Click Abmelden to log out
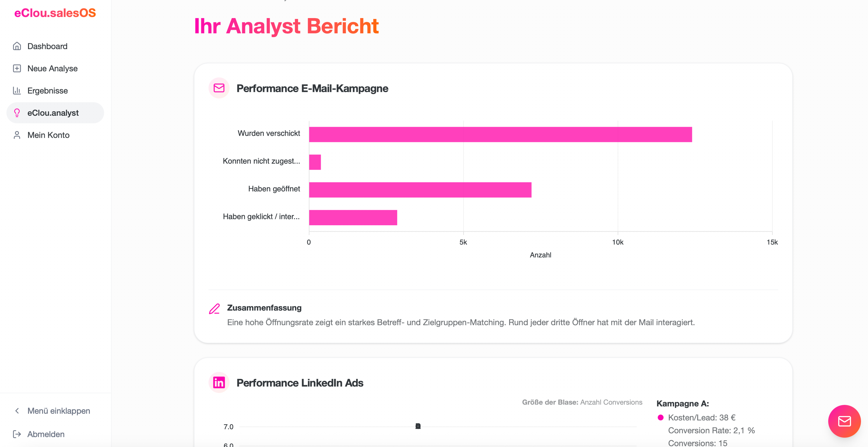Viewport: 868px width, 447px height. click(46, 434)
